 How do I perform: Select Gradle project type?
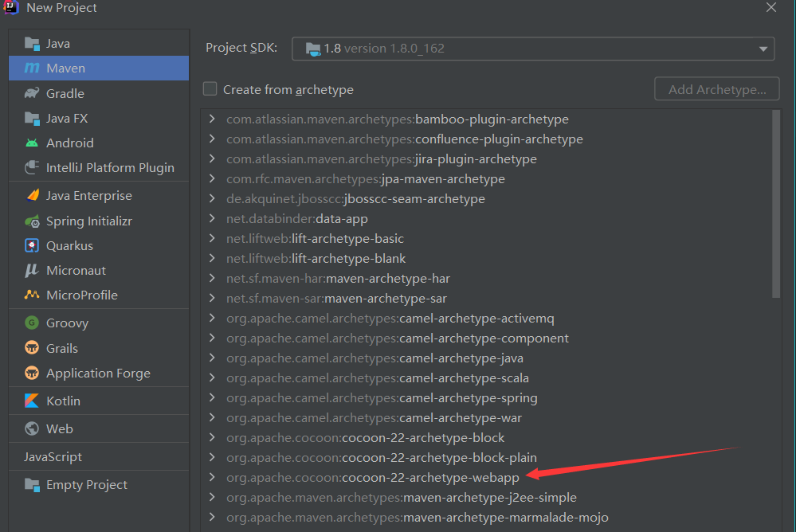[x=99, y=93]
